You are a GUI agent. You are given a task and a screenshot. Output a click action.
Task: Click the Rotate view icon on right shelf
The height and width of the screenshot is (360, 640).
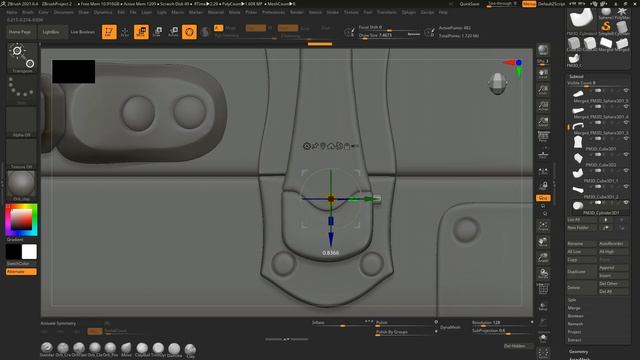click(543, 273)
